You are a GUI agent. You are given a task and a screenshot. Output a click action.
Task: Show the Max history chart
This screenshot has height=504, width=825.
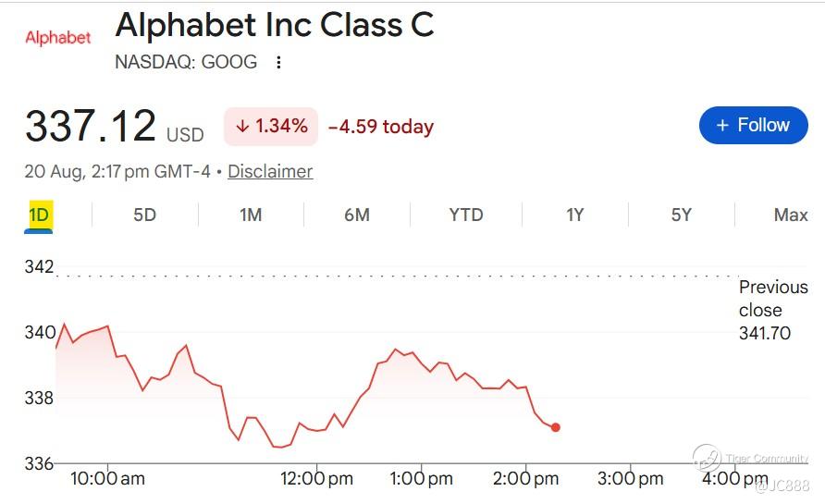(x=790, y=215)
